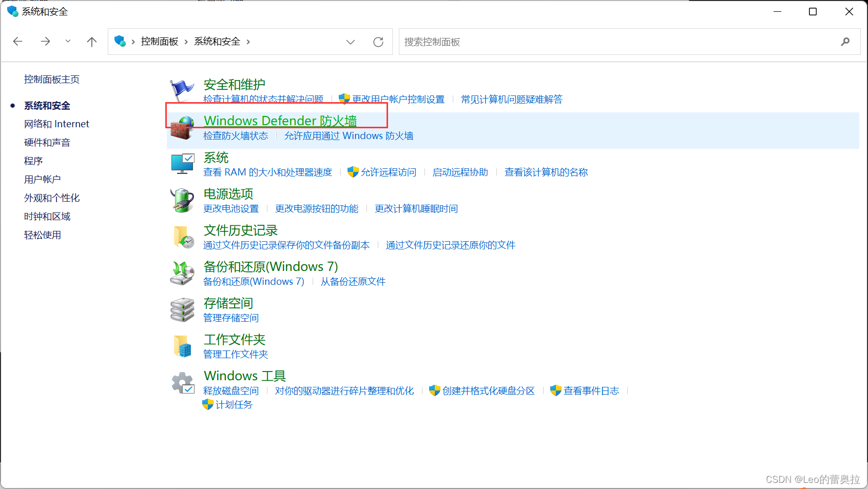
Task: Click 从备份还原文件 link
Action: pyautogui.click(x=353, y=281)
